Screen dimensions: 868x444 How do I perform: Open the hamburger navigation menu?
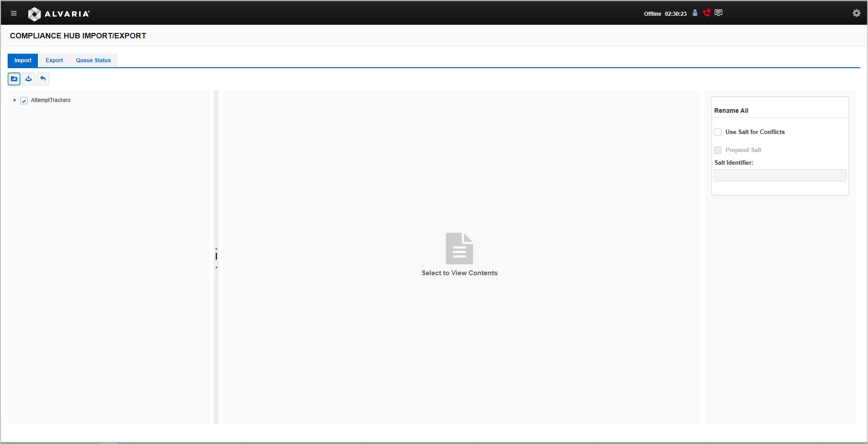coord(14,13)
